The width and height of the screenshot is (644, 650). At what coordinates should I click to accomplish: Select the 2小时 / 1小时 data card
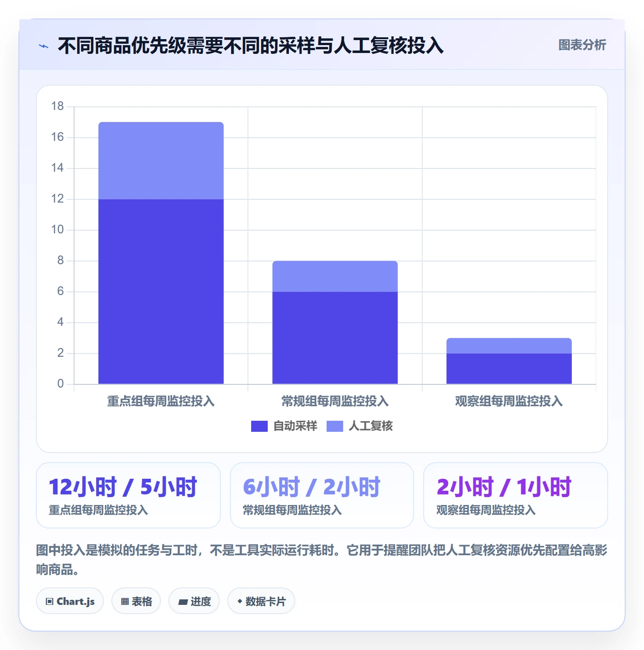click(516, 495)
